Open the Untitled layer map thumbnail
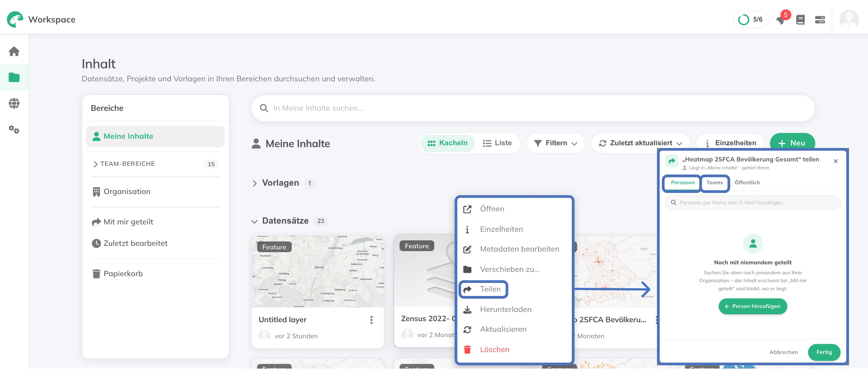This screenshot has width=868, height=374. (317, 271)
